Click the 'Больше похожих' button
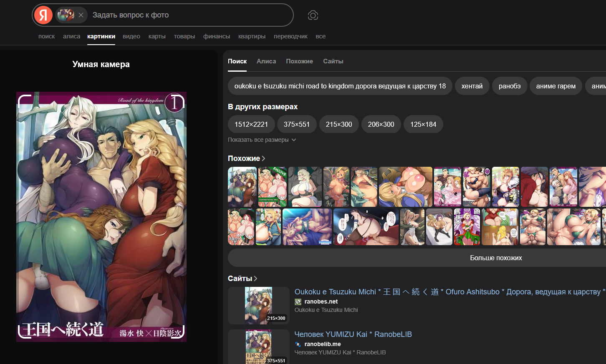This screenshot has width=606, height=364. pos(496,258)
